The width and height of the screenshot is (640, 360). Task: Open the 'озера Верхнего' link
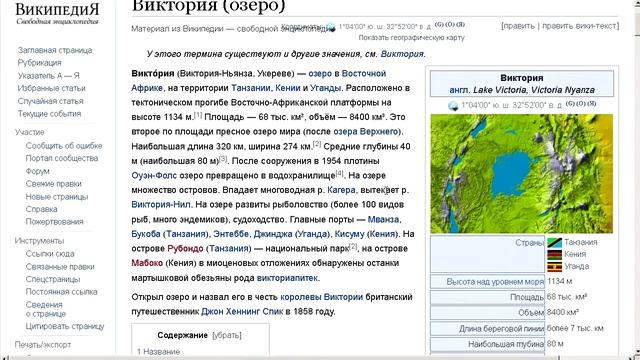click(366, 132)
